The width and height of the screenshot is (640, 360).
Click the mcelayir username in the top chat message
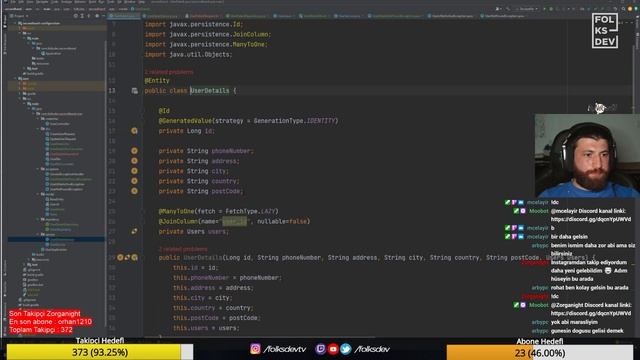(537, 202)
